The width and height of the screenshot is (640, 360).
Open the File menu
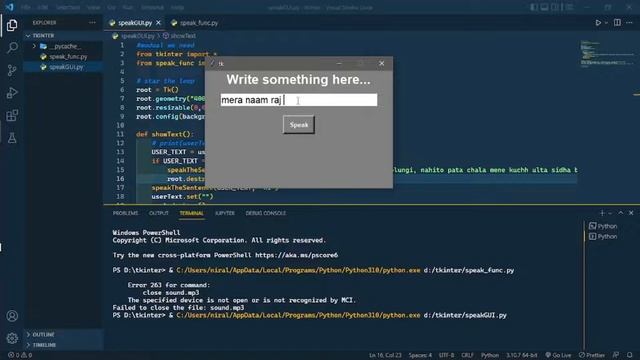point(25,7)
